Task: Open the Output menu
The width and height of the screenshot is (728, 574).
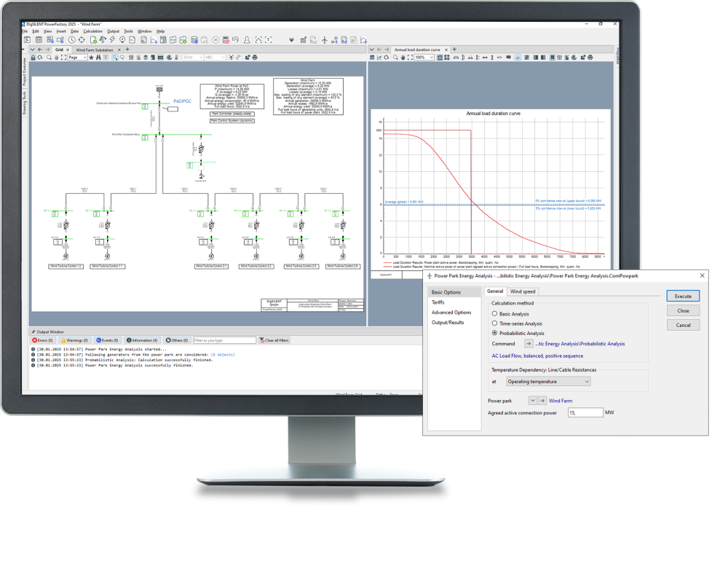Action: point(114,31)
